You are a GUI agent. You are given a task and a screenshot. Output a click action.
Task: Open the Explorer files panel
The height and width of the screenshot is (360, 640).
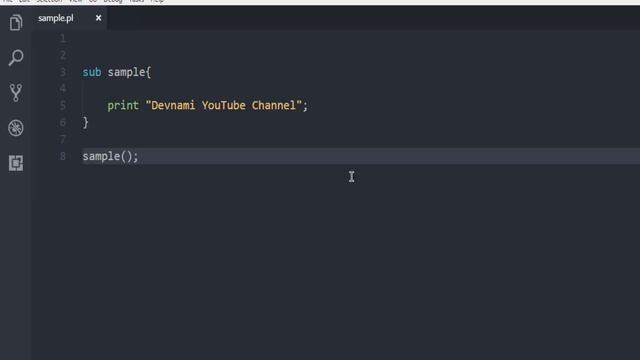click(x=16, y=22)
